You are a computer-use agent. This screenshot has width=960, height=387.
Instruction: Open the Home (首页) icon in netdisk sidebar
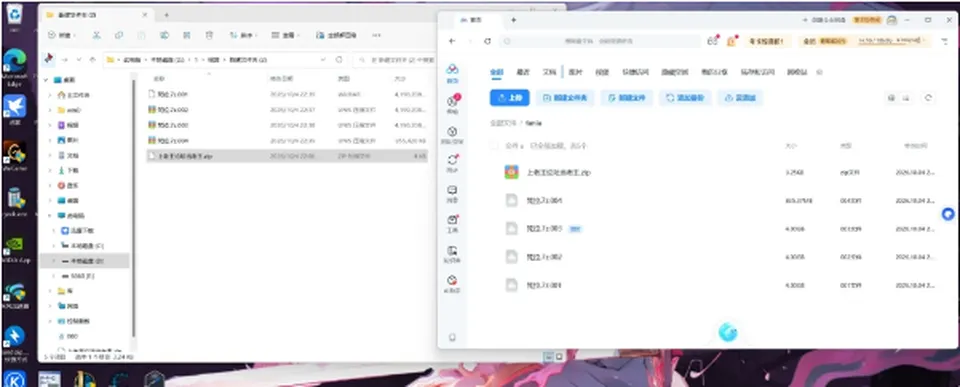coord(452,72)
